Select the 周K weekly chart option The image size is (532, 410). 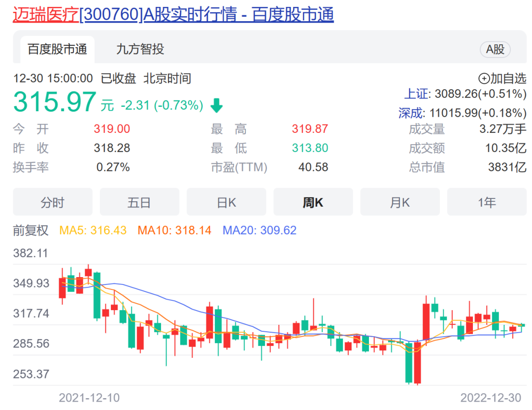[x=313, y=202]
